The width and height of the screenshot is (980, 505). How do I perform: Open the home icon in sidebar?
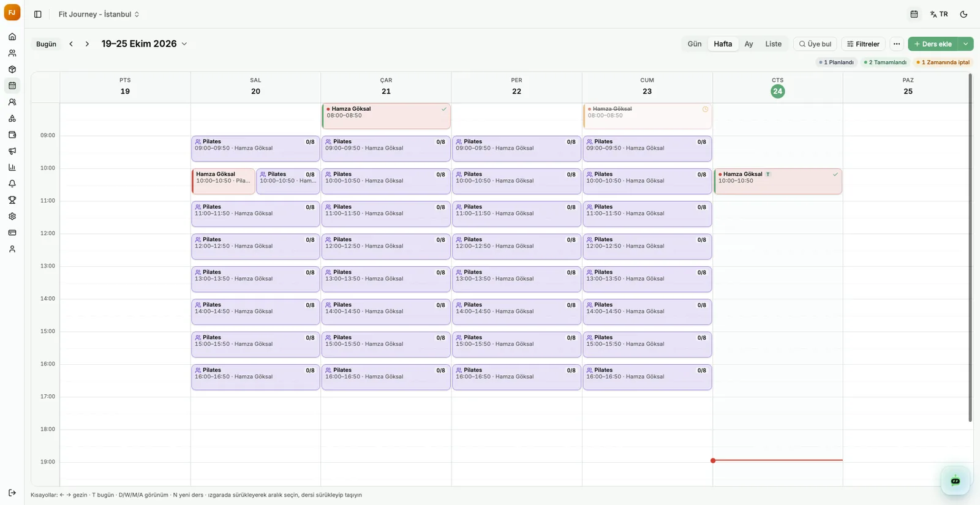tap(12, 37)
